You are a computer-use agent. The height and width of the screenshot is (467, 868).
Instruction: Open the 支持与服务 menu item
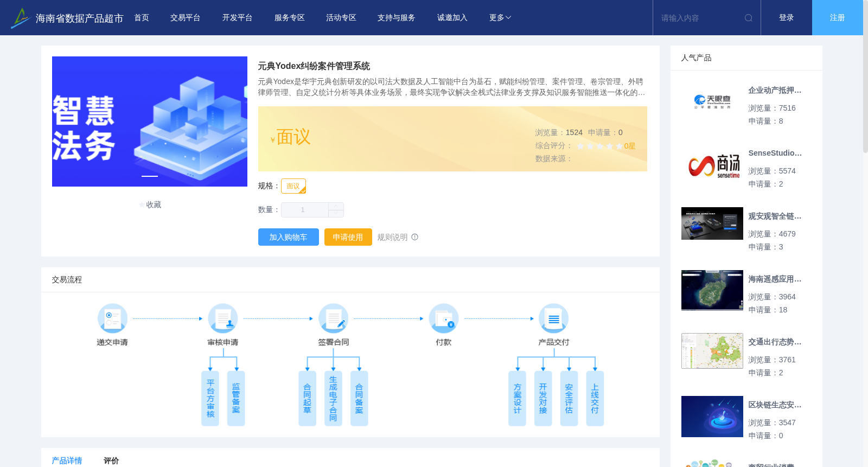point(397,18)
